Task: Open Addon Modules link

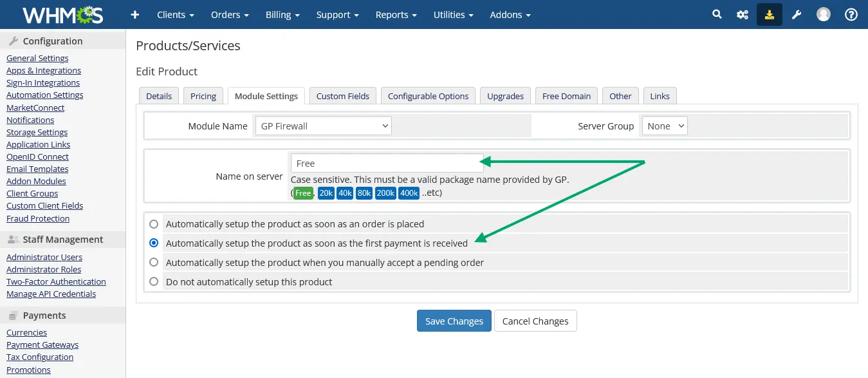Action: (36, 181)
